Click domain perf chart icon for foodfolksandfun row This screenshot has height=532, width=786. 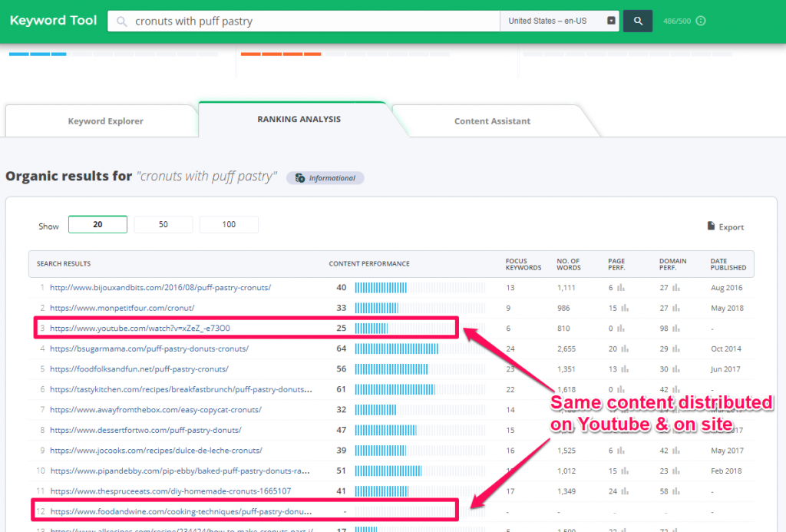[676, 369]
